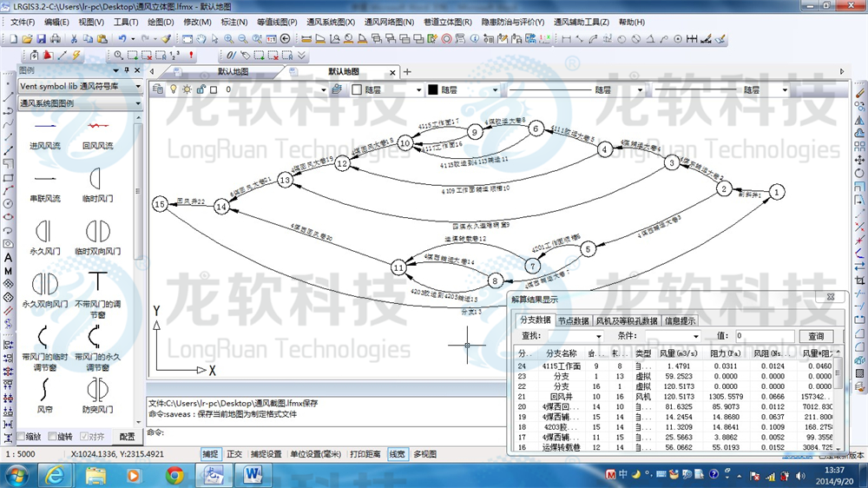The width and height of the screenshot is (868, 488).
Task: Click the Print icon in toolbar
Action: coord(55,39)
